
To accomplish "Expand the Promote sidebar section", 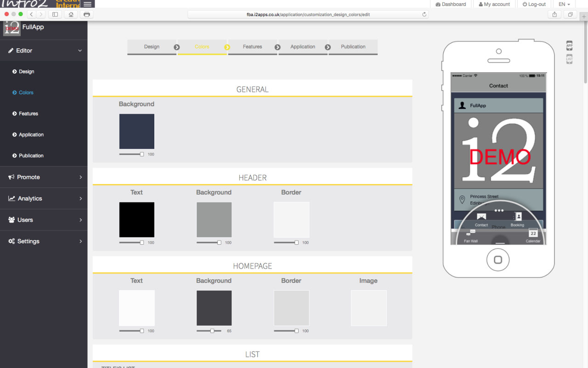I will coord(44,177).
